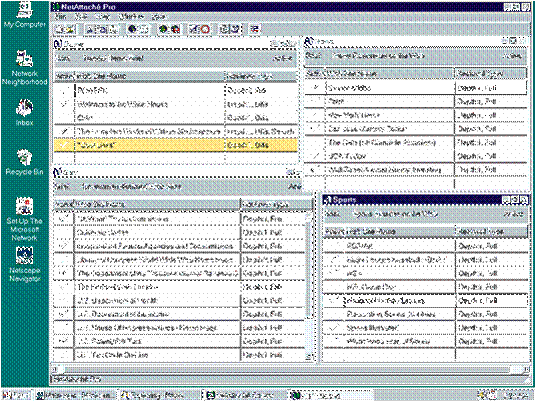
Task: Click Web Site Name header in Sports window
Action: pyautogui.click(x=399, y=231)
